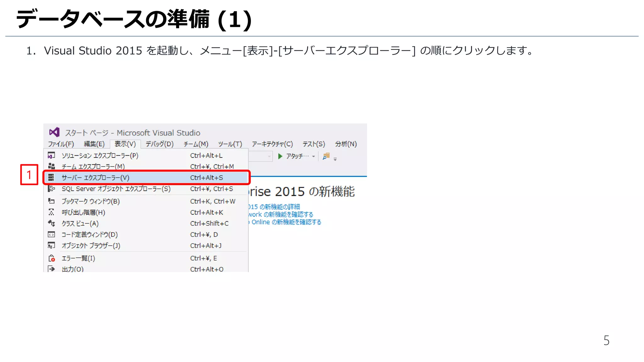Select オブジェクト ブラウザー(J) menu entry

click(146, 245)
